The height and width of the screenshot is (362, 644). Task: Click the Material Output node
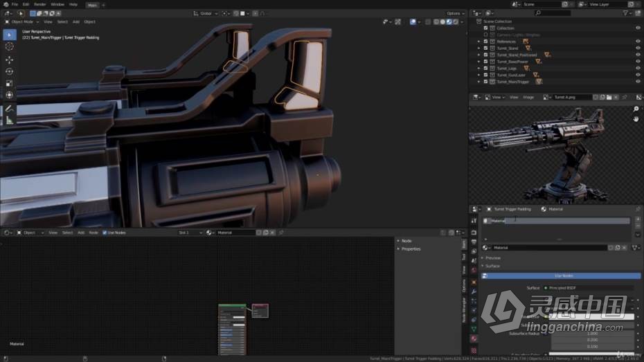[x=260, y=311]
